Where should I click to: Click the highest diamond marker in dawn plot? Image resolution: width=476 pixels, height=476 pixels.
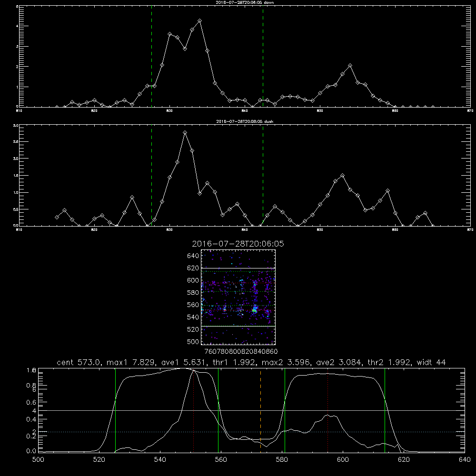click(x=199, y=21)
